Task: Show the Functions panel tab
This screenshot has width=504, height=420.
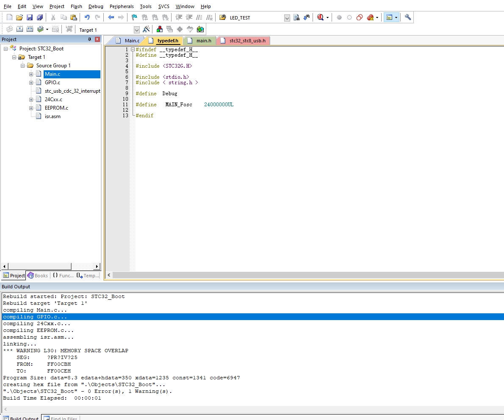Action: [x=63, y=275]
